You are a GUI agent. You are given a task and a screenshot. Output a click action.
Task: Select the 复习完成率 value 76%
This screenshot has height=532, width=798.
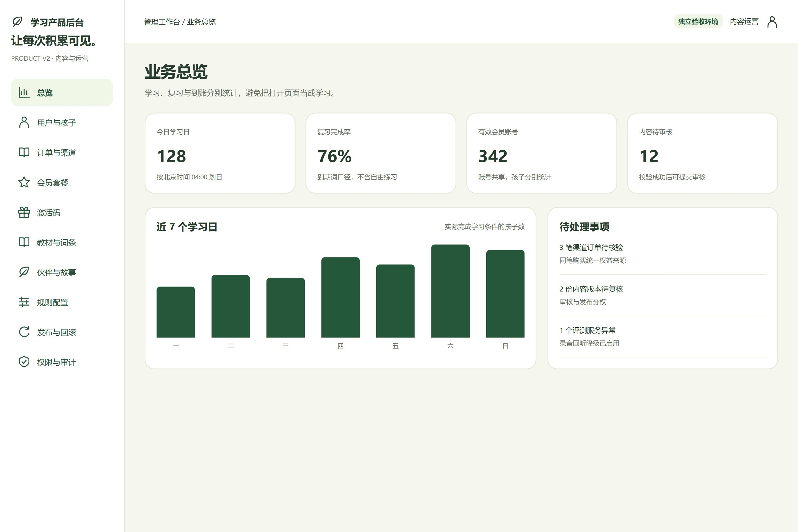(334, 156)
